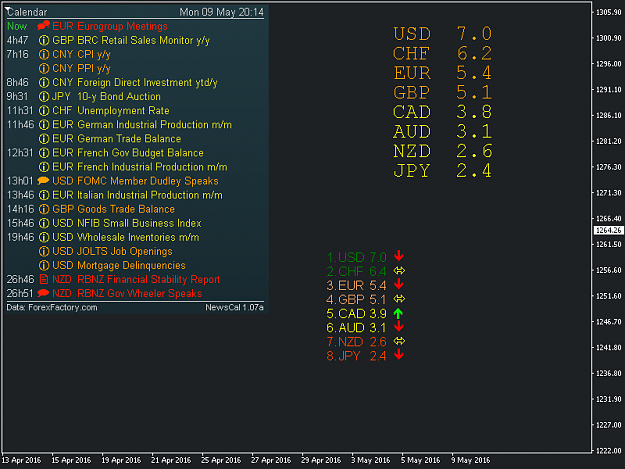Image resolution: width=625 pixels, height=469 pixels.
Task: Select the GBP Goods Trade Balance event
Action: click(x=114, y=209)
